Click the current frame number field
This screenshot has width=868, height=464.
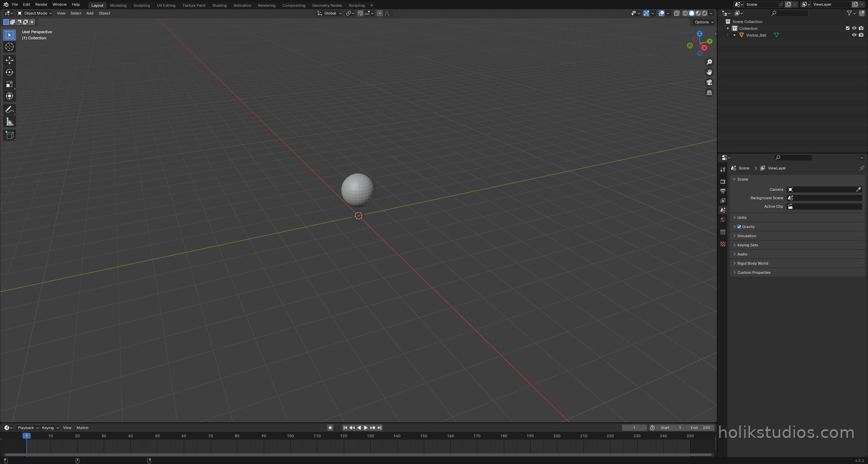tap(634, 428)
